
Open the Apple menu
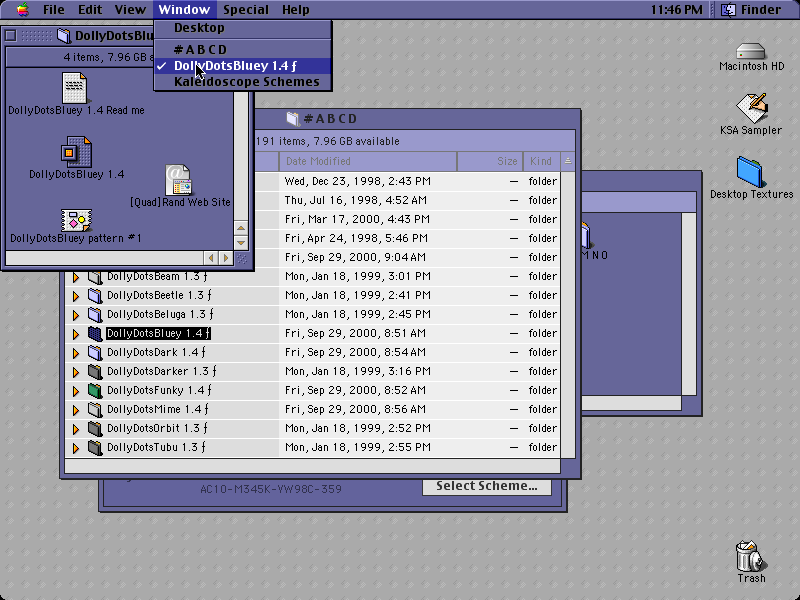(x=22, y=9)
